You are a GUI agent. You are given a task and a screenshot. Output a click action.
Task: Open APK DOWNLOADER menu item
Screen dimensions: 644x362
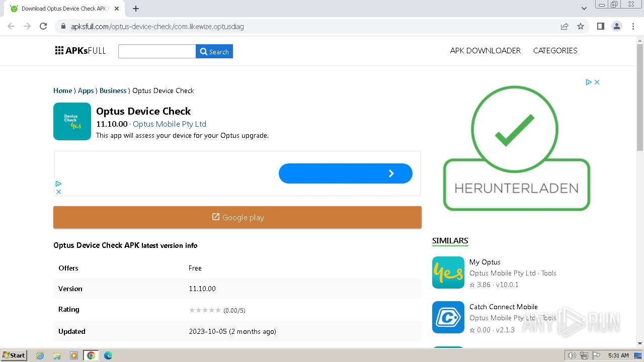click(x=486, y=50)
